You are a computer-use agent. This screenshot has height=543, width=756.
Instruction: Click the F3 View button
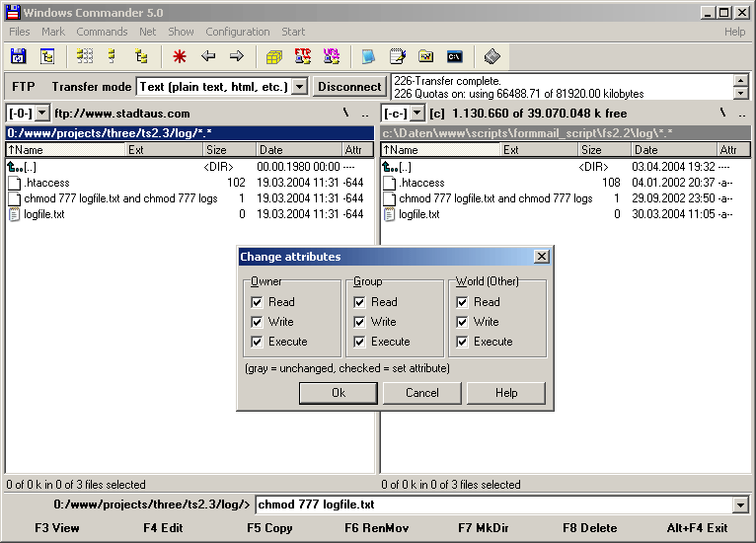57,528
